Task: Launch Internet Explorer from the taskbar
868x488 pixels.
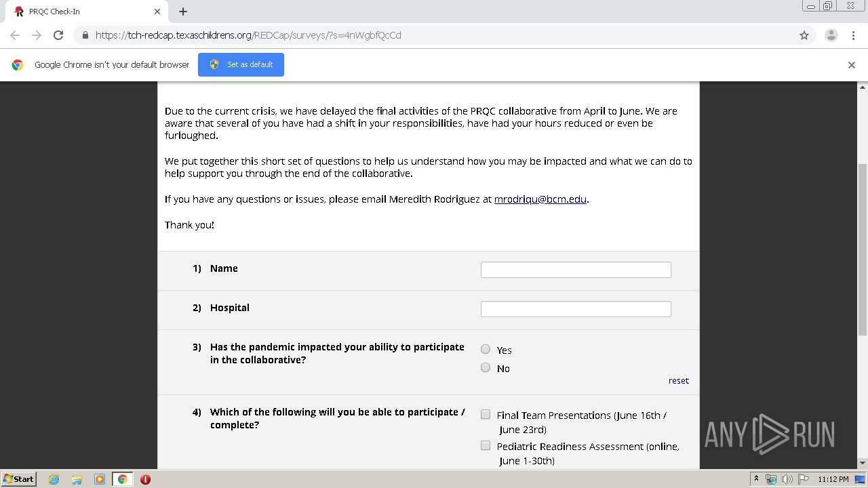Action: [54, 479]
